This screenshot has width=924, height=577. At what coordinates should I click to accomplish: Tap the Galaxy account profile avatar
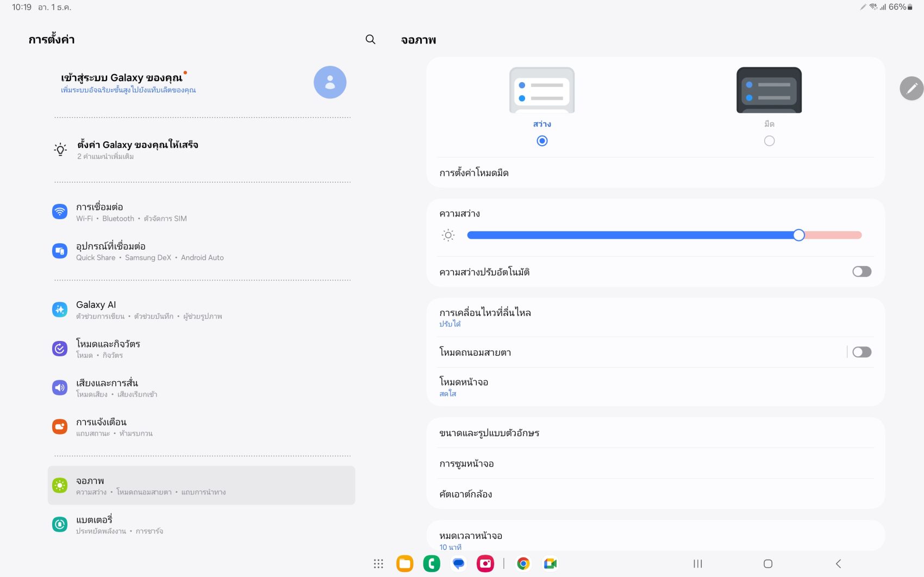point(330,82)
